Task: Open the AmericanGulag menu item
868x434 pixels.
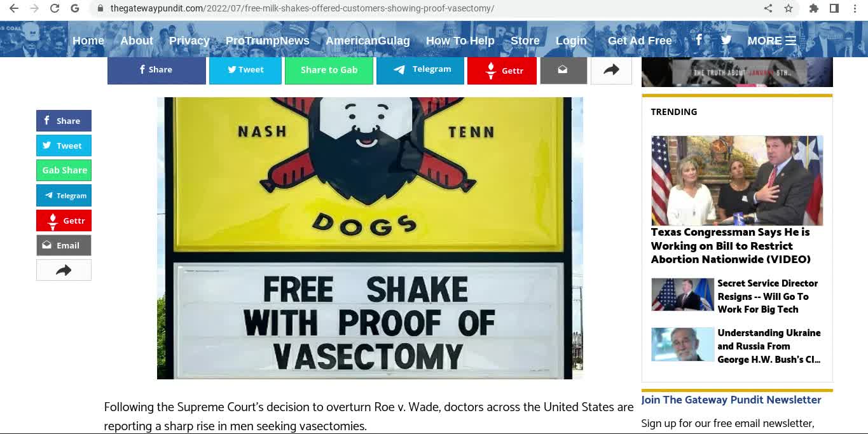Action: pos(368,41)
